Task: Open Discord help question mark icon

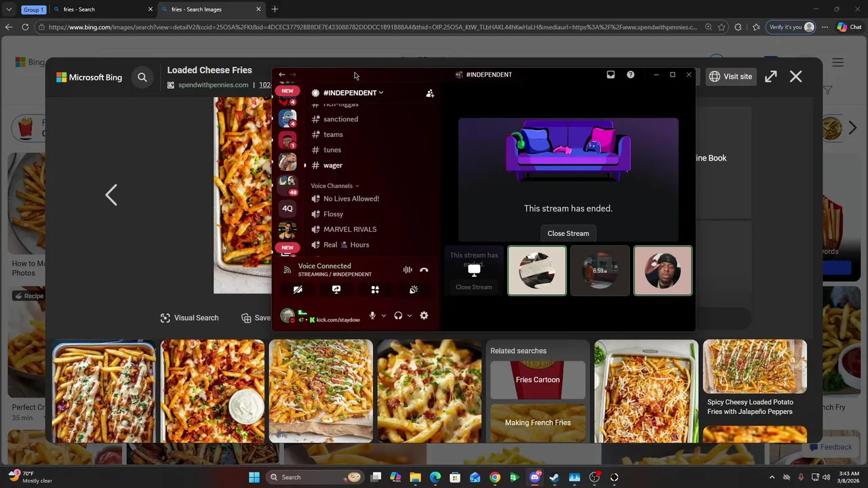Action: click(631, 75)
